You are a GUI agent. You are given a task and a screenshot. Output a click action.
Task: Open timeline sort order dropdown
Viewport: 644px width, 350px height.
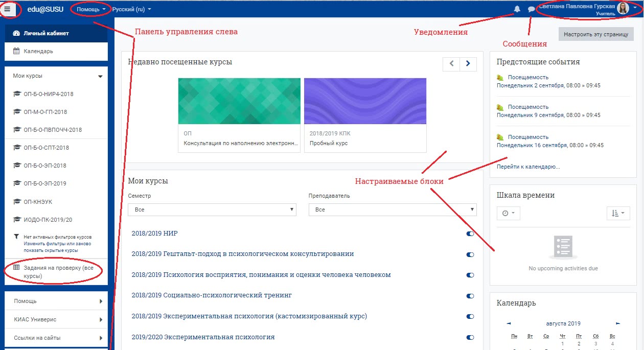pyautogui.click(x=618, y=213)
